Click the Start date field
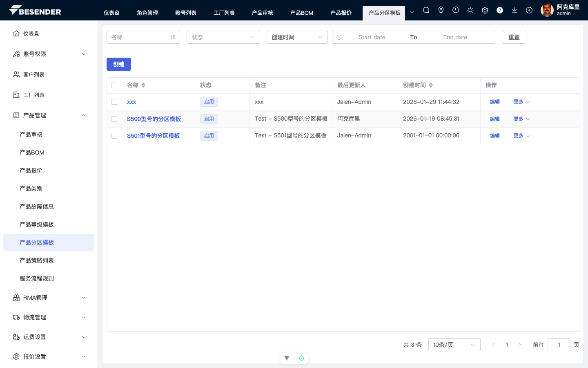This screenshot has height=368, width=588. (372, 37)
